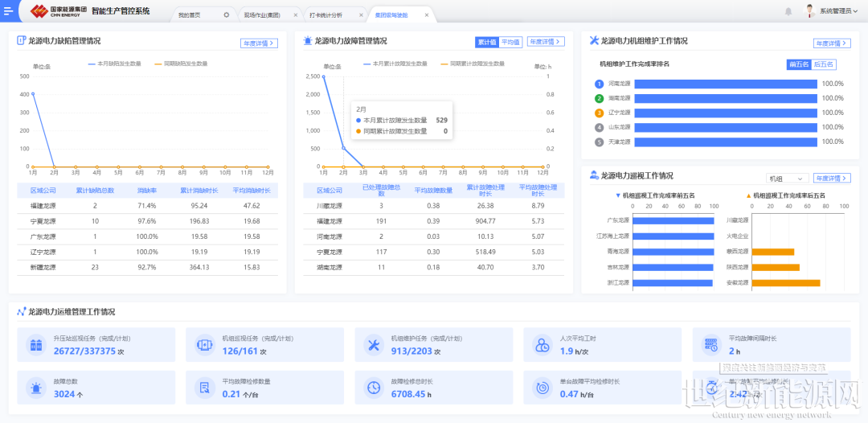
Task: Close the 现场作业(集团) tab
Action: [x=296, y=15]
